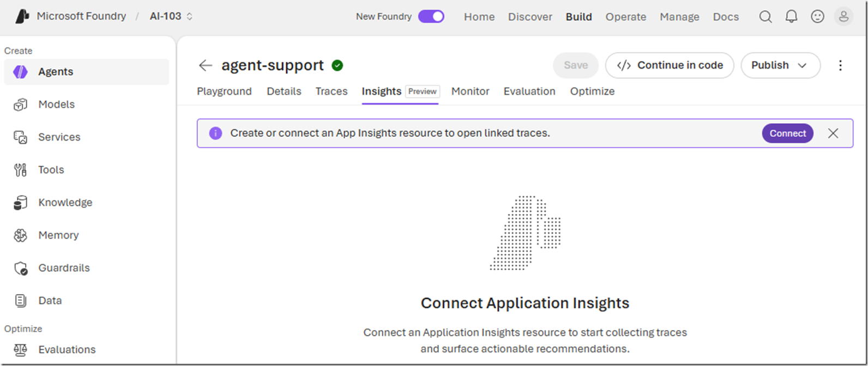Click the Evaluations scale icon
Viewport: 868px width, 366px height.
(x=20, y=350)
